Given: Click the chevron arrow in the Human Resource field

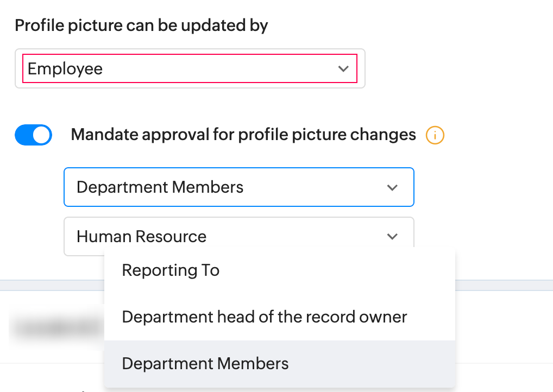Looking at the screenshot, I should [392, 237].
